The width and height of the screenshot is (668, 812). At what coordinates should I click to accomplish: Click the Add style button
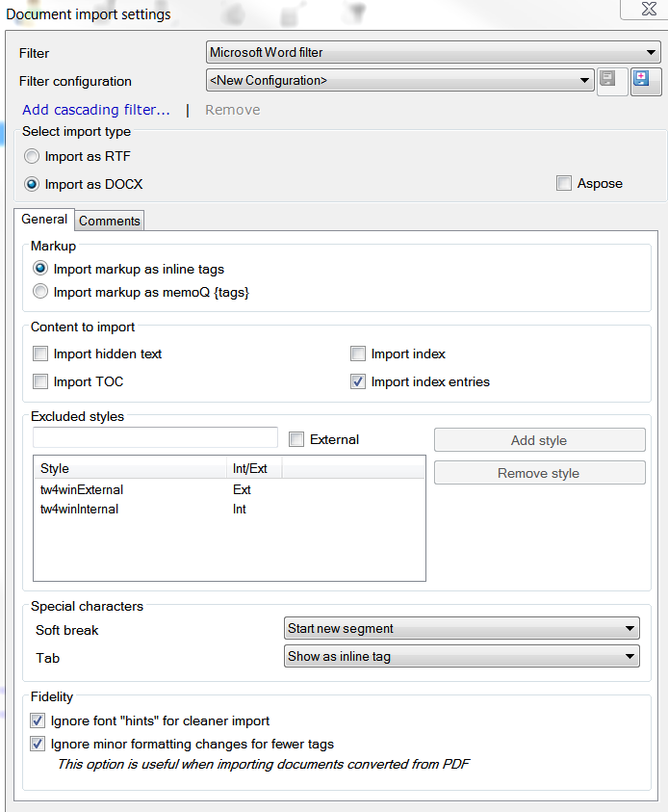pos(539,439)
